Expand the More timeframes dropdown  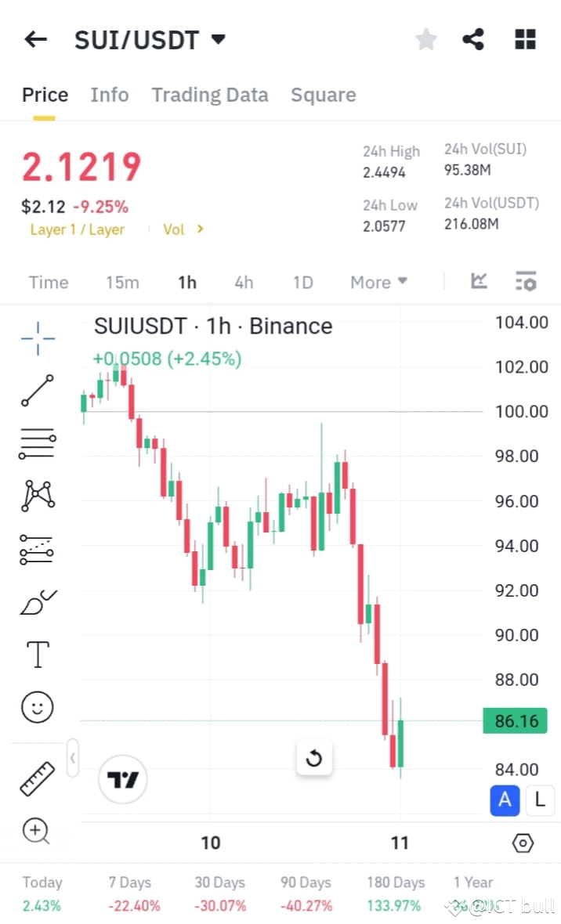click(378, 281)
